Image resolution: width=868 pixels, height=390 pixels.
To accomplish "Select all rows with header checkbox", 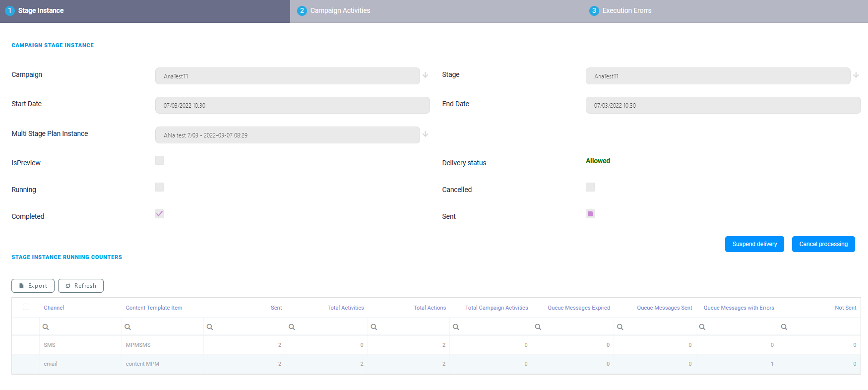I will pyautogui.click(x=26, y=307).
